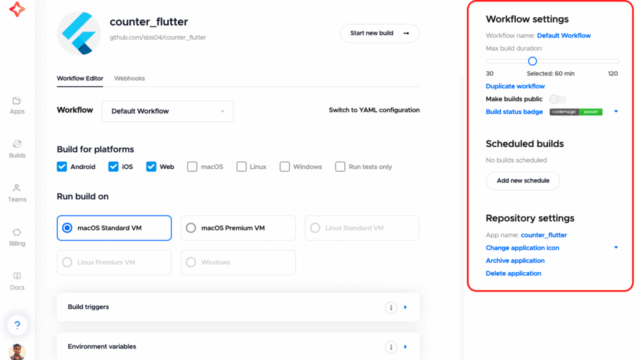Click the Selected: 60 min label
This screenshot has height=360, width=640.
[551, 73]
